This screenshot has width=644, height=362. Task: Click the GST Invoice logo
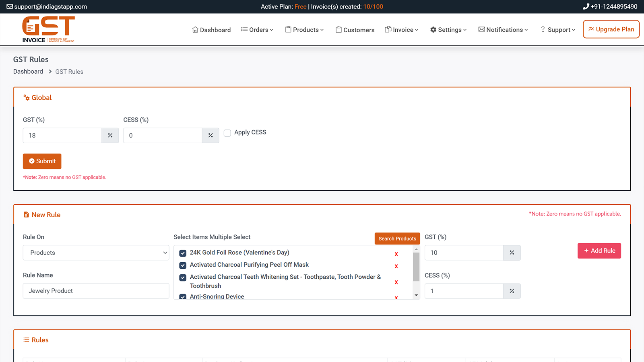pos(48,29)
